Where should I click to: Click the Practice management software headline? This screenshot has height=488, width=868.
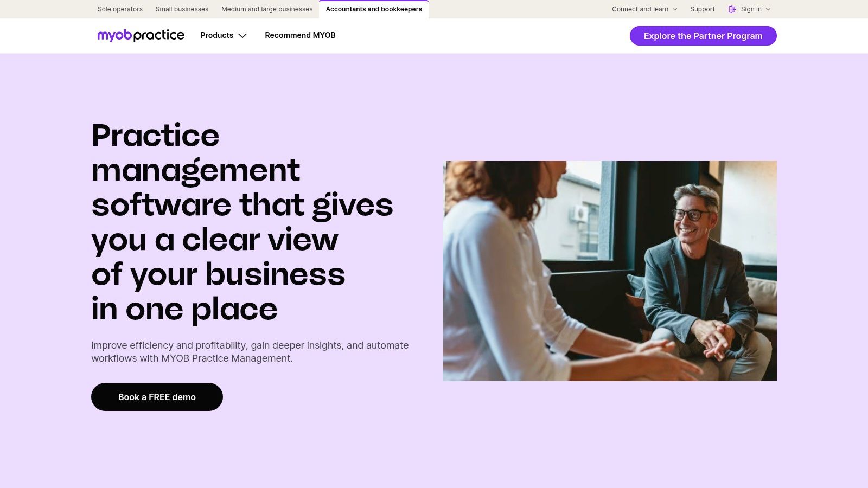[x=242, y=222]
